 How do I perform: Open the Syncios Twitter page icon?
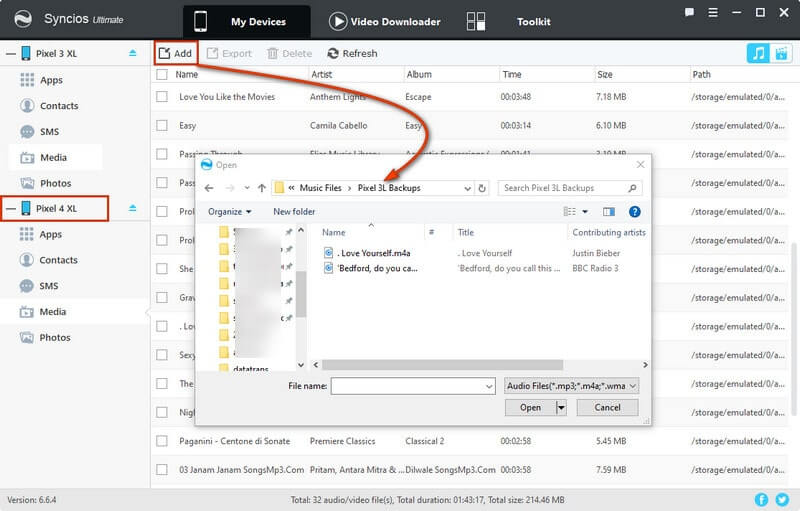point(782,500)
